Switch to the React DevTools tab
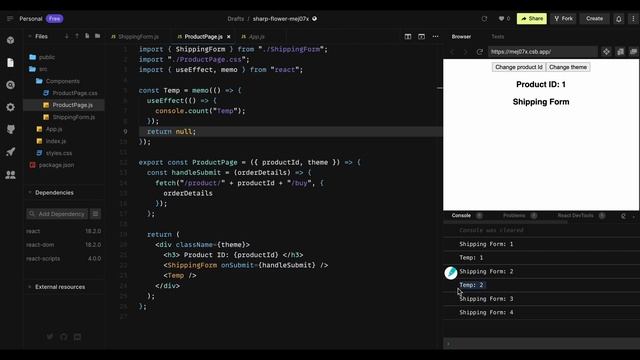The width and height of the screenshot is (640, 360). point(576,216)
